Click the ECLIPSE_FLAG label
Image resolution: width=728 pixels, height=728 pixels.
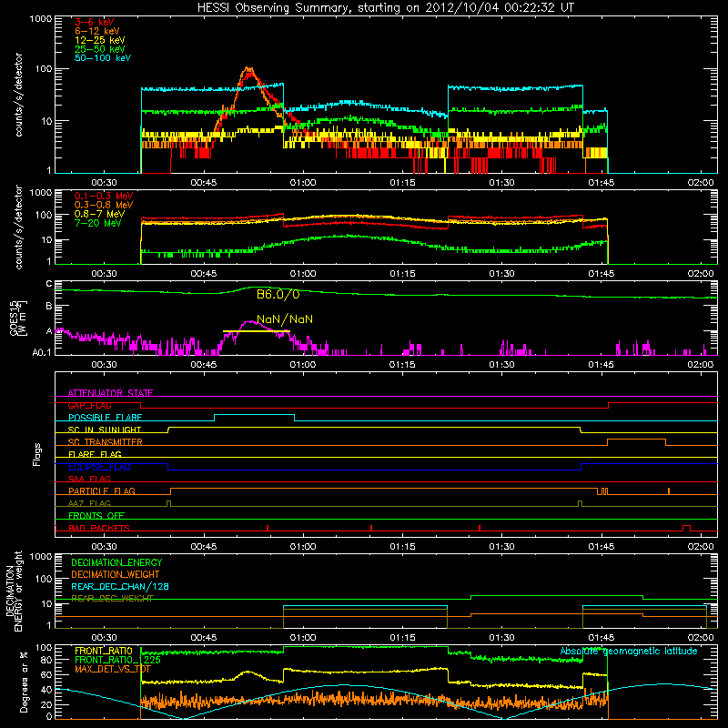99,467
